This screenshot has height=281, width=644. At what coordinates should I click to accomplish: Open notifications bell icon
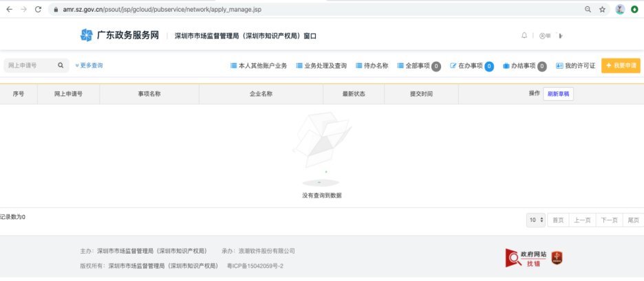click(524, 36)
